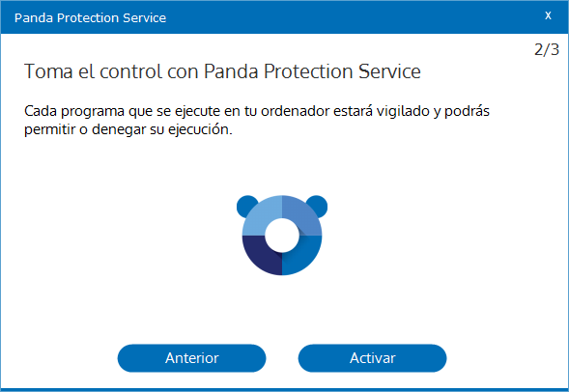Click the Panda Protection Service title text

[90, 17]
